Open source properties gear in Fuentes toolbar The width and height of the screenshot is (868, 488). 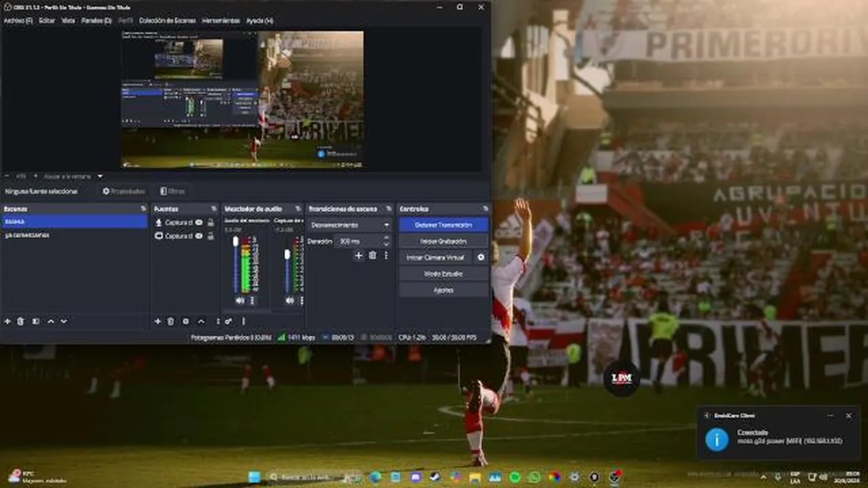click(x=186, y=321)
